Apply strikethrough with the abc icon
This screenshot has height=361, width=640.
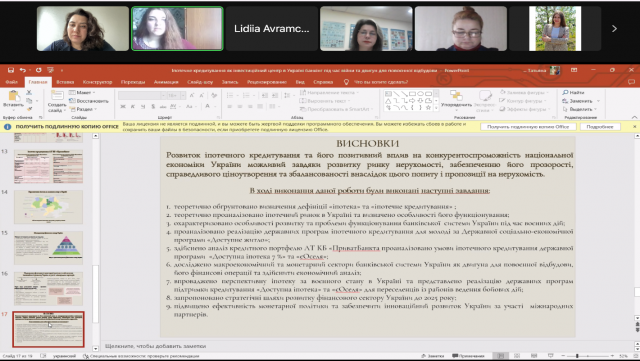tap(163, 107)
